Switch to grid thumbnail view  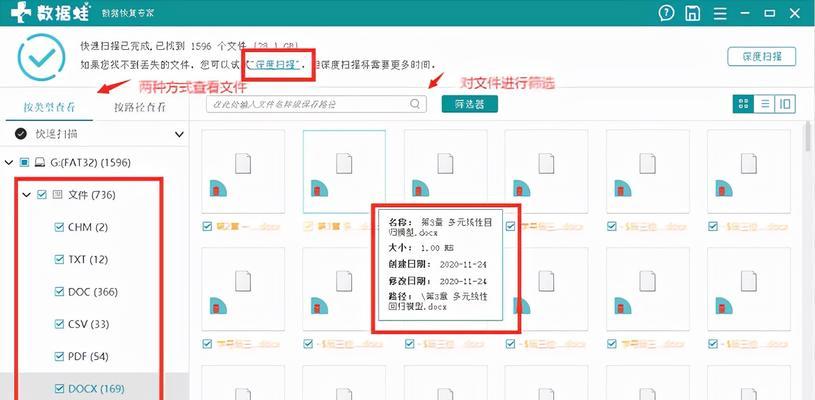click(743, 104)
